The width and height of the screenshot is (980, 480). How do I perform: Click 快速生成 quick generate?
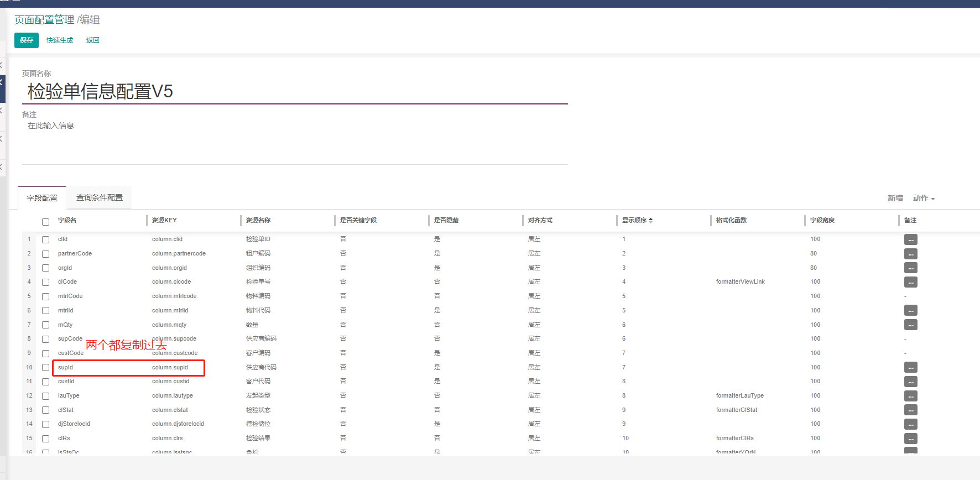coord(60,40)
